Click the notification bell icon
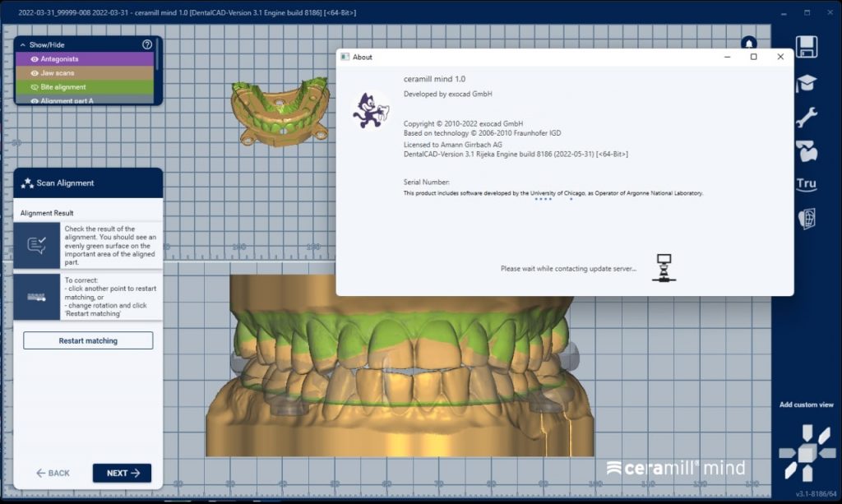The width and height of the screenshot is (842, 504). (x=748, y=43)
